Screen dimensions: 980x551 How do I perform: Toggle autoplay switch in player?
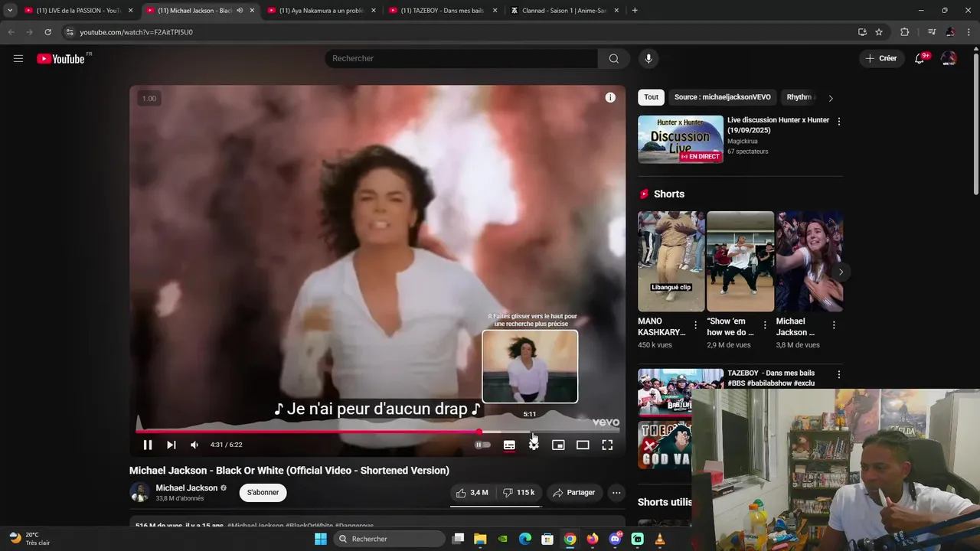tap(482, 445)
